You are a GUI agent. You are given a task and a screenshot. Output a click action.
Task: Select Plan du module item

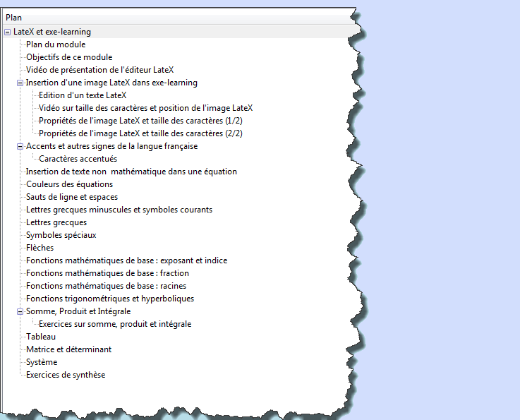(x=56, y=44)
